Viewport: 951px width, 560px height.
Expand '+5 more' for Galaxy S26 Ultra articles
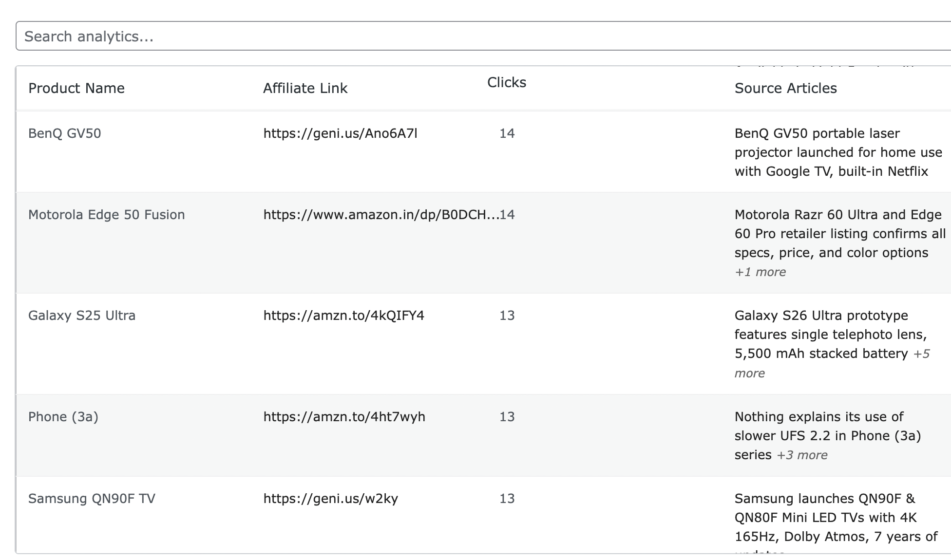[922, 354]
